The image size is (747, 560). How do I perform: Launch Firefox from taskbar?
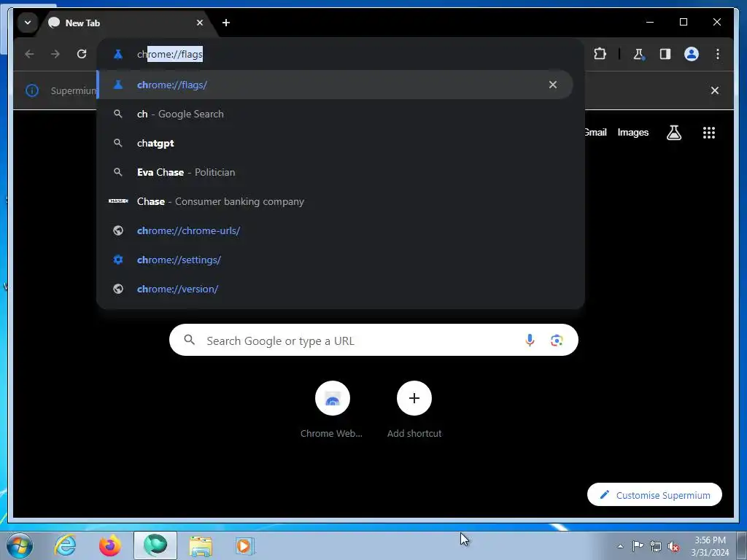110,545
